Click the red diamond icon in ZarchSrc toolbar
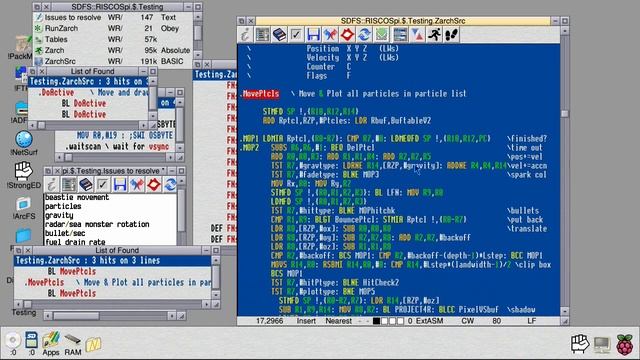 [347, 35]
